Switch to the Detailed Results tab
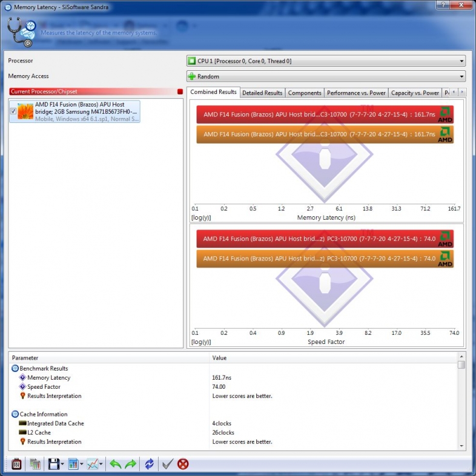Screen dimensions: 476x476 [x=262, y=93]
